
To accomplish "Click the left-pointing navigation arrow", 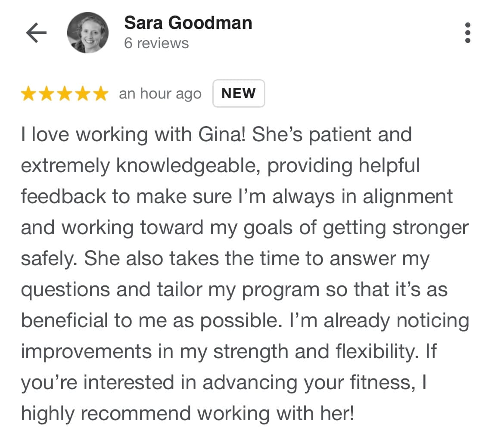I will click(37, 31).
